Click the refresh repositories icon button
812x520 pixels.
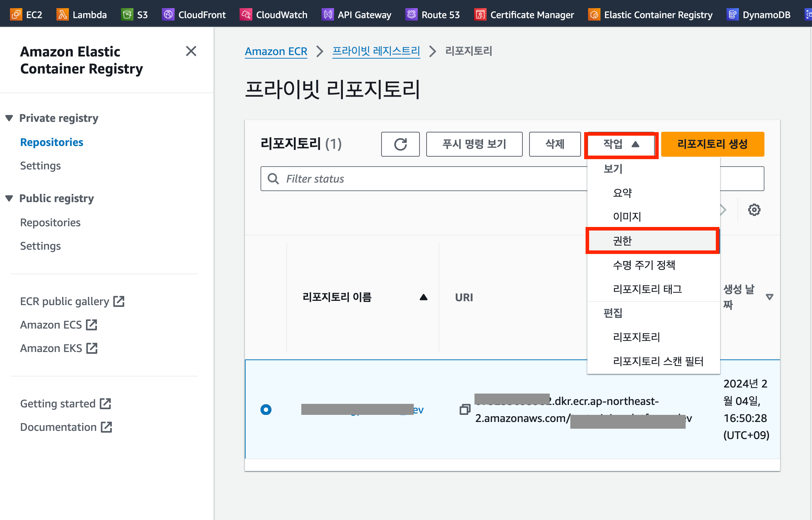(400, 144)
